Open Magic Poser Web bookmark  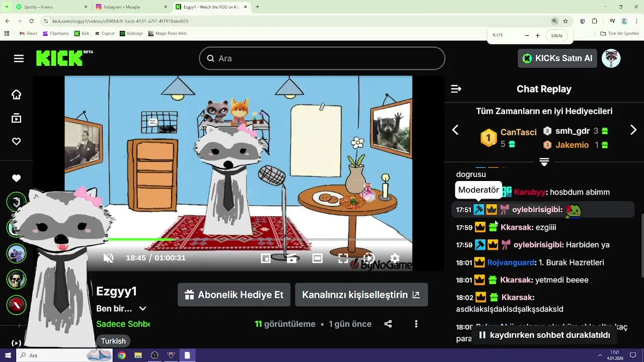[167, 34]
